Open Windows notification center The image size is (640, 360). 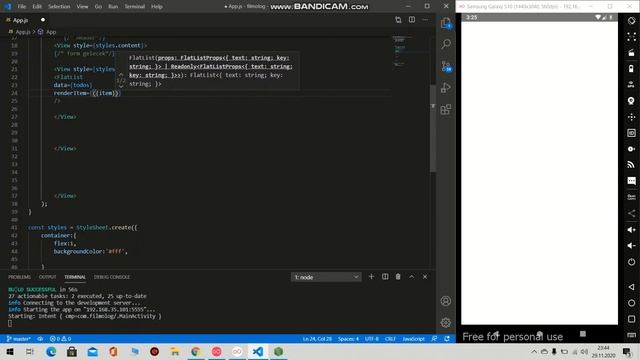(x=627, y=351)
